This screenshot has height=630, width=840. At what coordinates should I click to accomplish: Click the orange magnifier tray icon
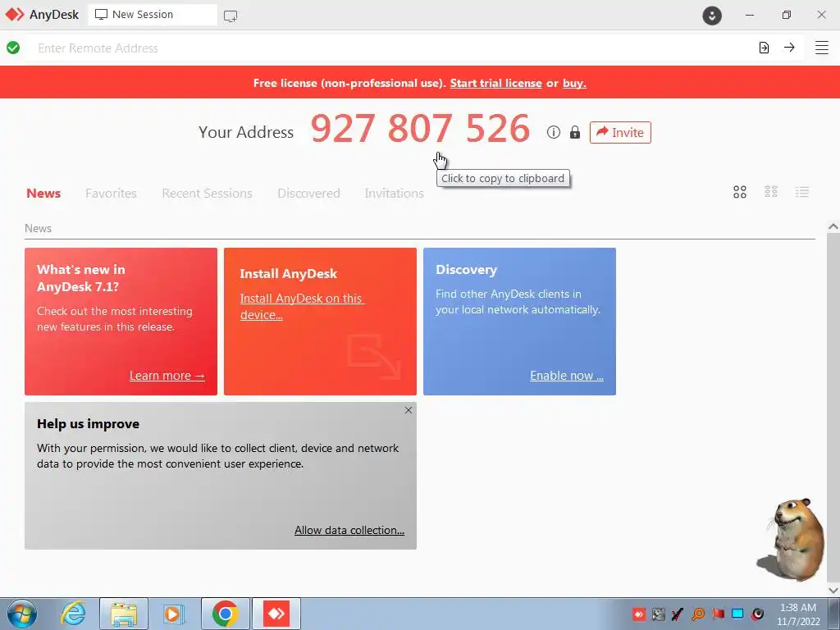click(698, 614)
